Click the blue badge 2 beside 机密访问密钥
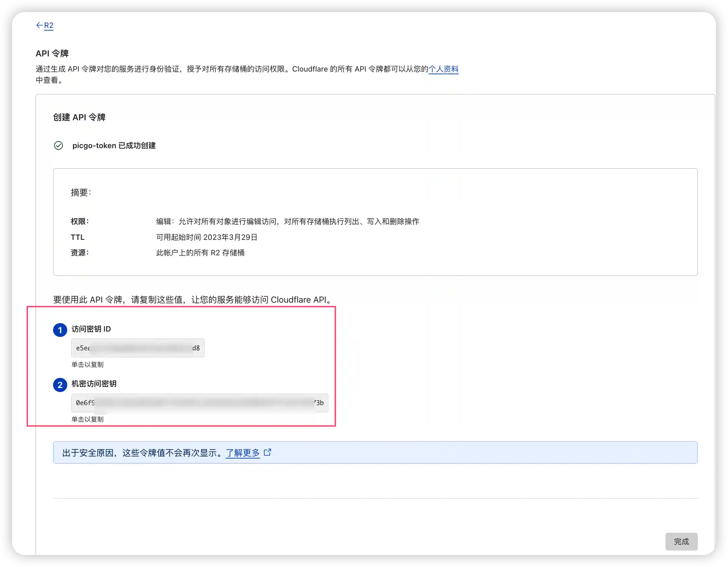Screen dimensions: 728x567 point(60,385)
